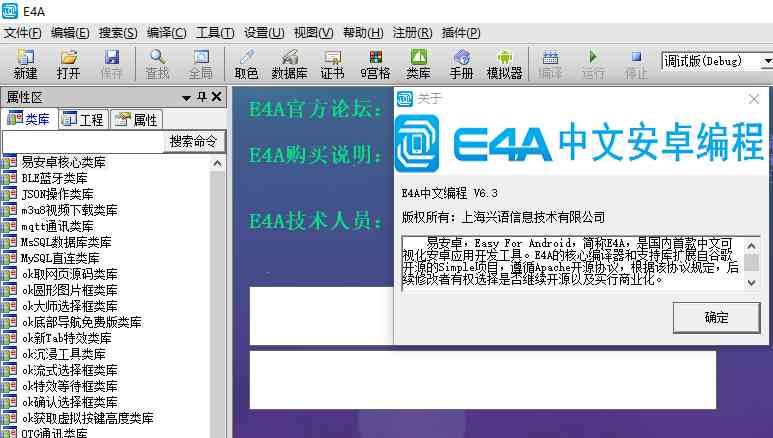The width and height of the screenshot is (773, 438).
Task: Select ok确认选择框类库 in the list
Action: click(70, 402)
